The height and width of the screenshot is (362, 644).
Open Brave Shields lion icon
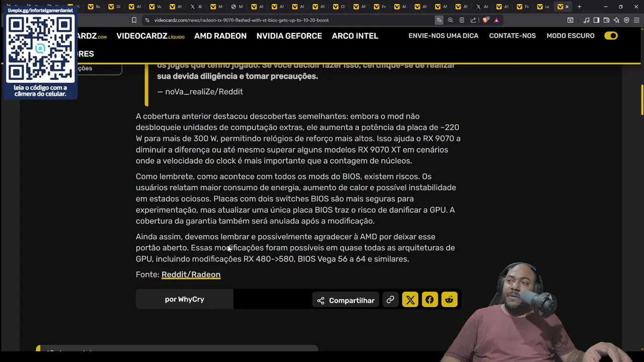485,20
